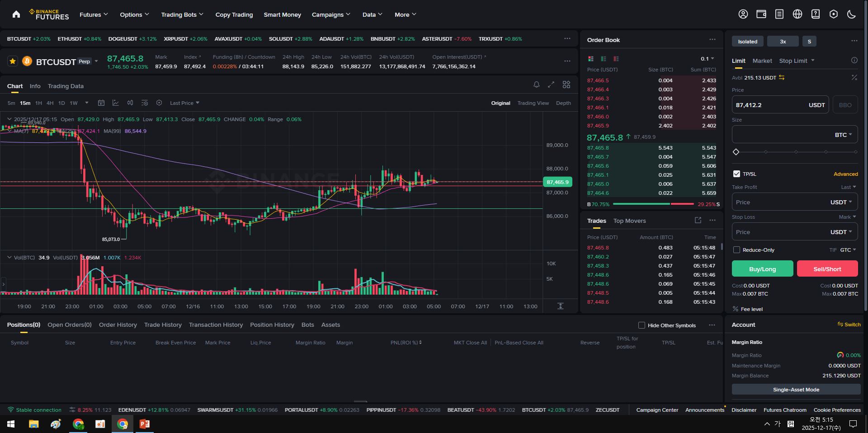The height and width of the screenshot is (433, 868).
Task: Click the Isolated margin mode button
Action: pyautogui.click(x=748, y=41)
